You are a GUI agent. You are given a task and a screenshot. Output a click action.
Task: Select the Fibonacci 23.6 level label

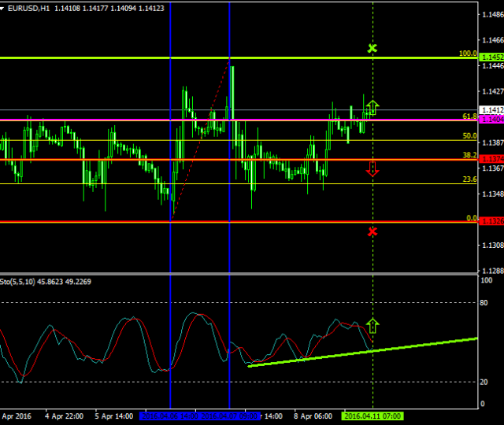pyautogui.click(x=469, y=179)
